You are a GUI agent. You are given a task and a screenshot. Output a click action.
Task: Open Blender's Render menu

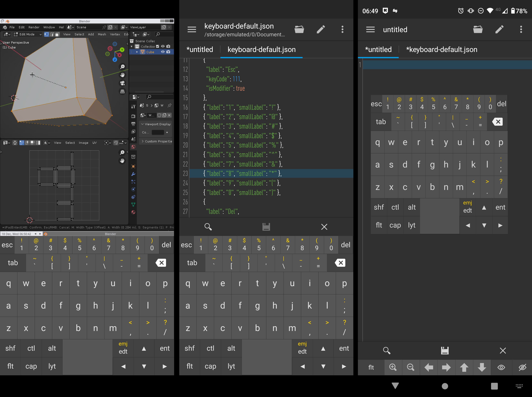[x=34, y=27]
